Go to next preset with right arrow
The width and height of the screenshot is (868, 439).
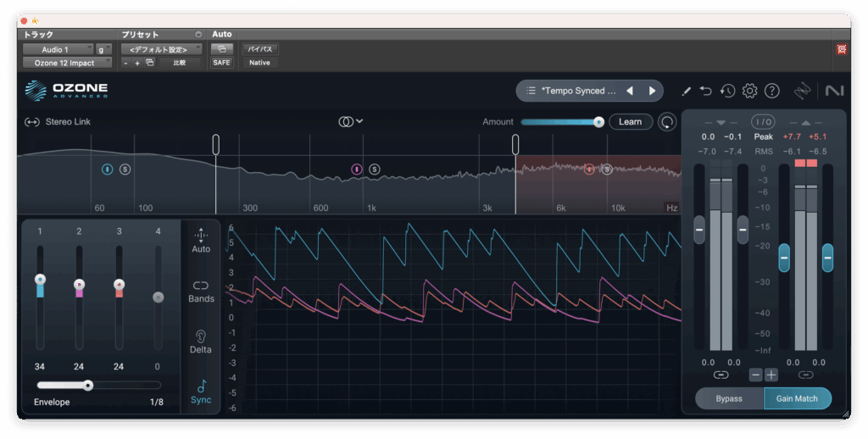652,91
